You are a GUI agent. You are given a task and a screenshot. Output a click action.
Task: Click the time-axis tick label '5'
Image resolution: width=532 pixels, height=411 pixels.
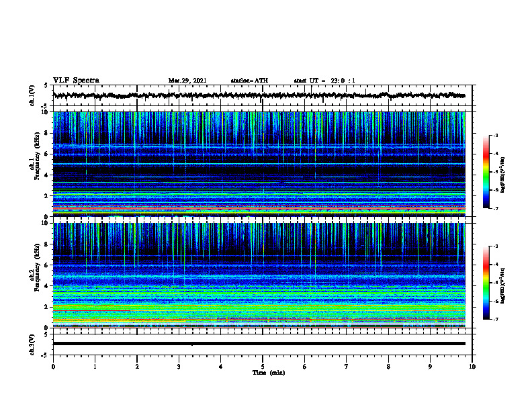click(x=263, y=367)
